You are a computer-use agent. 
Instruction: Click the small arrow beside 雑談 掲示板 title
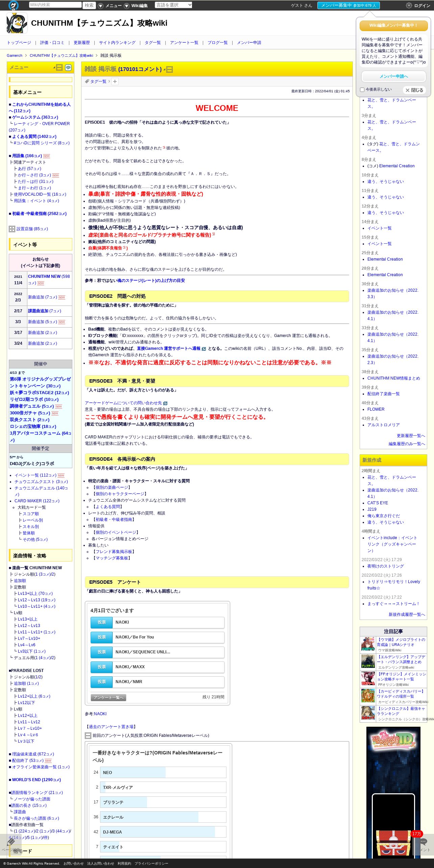164,70
